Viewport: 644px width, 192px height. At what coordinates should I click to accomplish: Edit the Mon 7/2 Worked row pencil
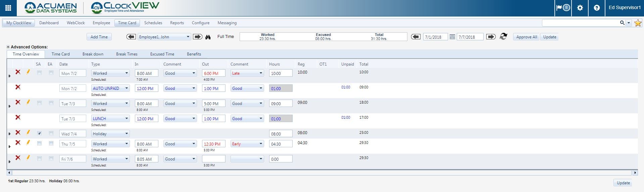28,72
